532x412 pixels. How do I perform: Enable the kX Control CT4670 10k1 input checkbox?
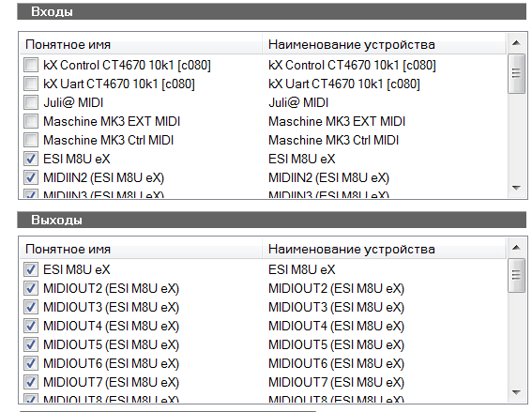(x=31, y=65)
